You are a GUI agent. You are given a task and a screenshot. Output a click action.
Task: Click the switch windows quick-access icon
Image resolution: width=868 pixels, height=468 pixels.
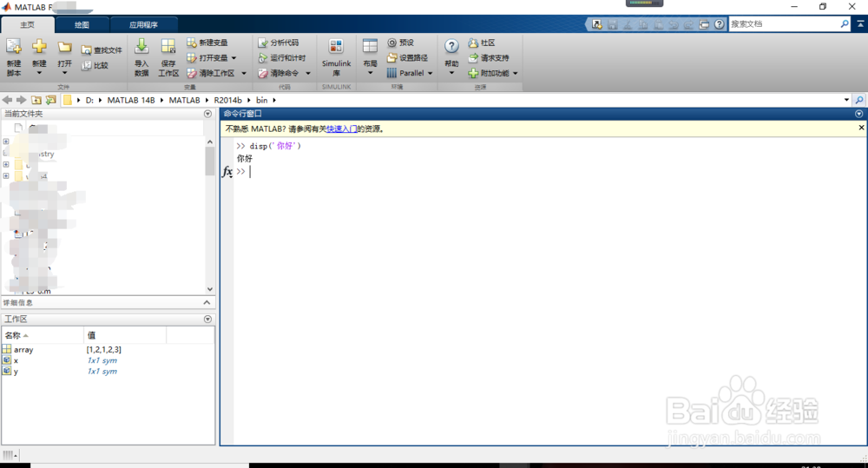coord(704,24)
